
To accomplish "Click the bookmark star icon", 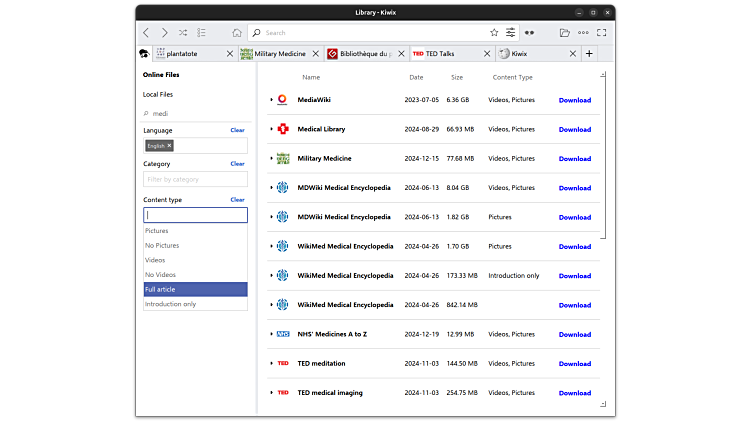I will point(494,32).
